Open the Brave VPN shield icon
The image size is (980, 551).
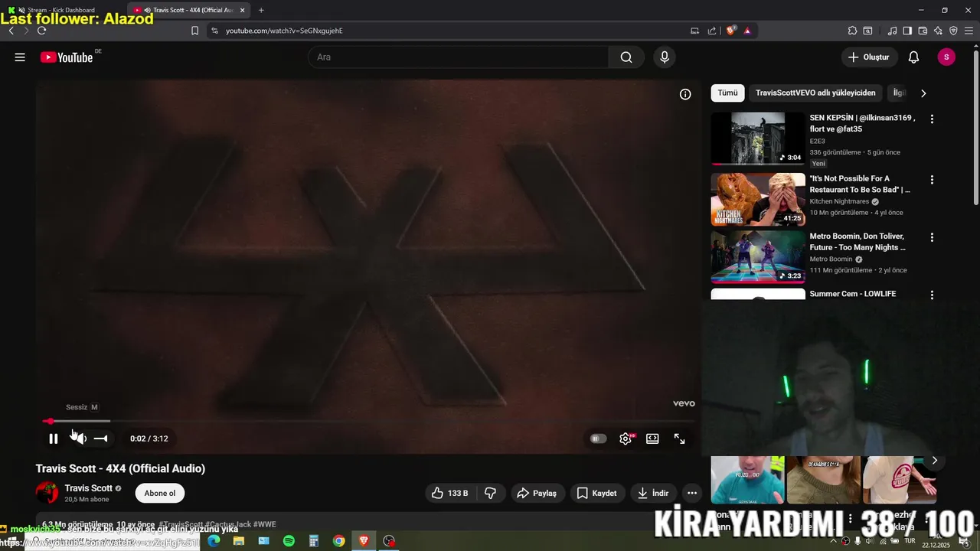click(953, 31)
